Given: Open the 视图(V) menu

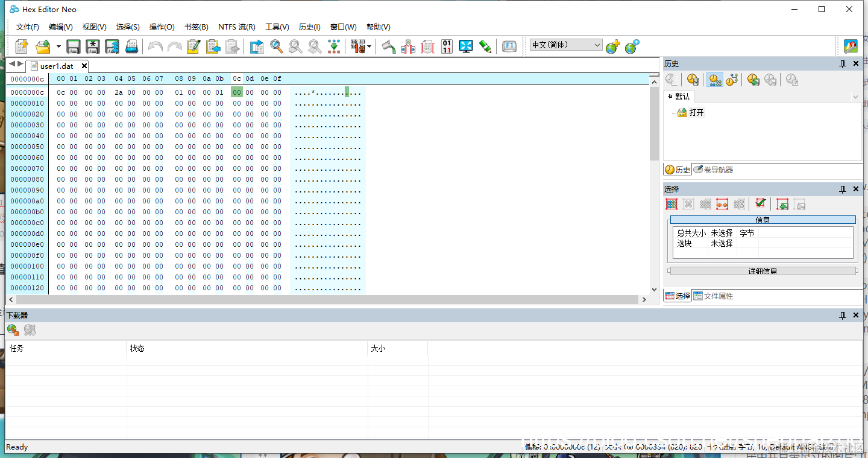Looking at the screenshot, I should 95,27.
